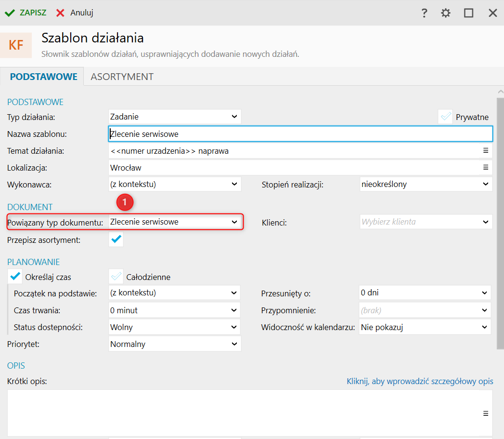Viewport: 504px width, 439px height.
Task: Click the link to enter a detailed description
Action: pyautogui.click(x=420, y=381)
